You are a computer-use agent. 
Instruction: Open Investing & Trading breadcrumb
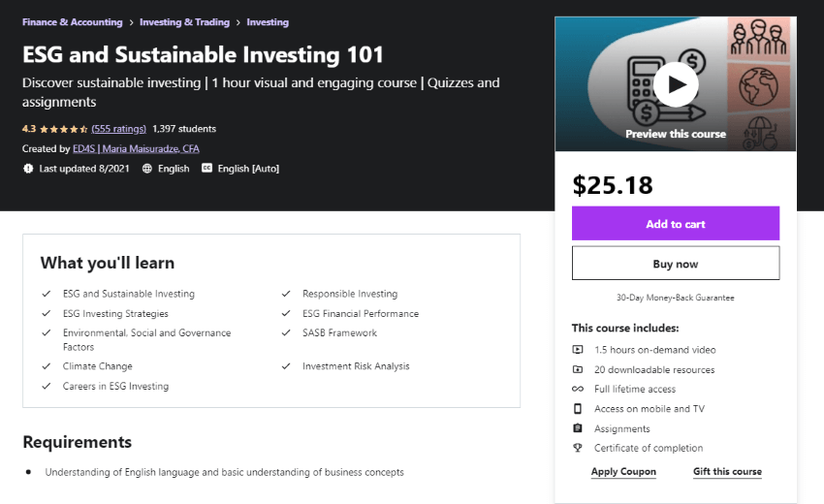coord(184,22)
